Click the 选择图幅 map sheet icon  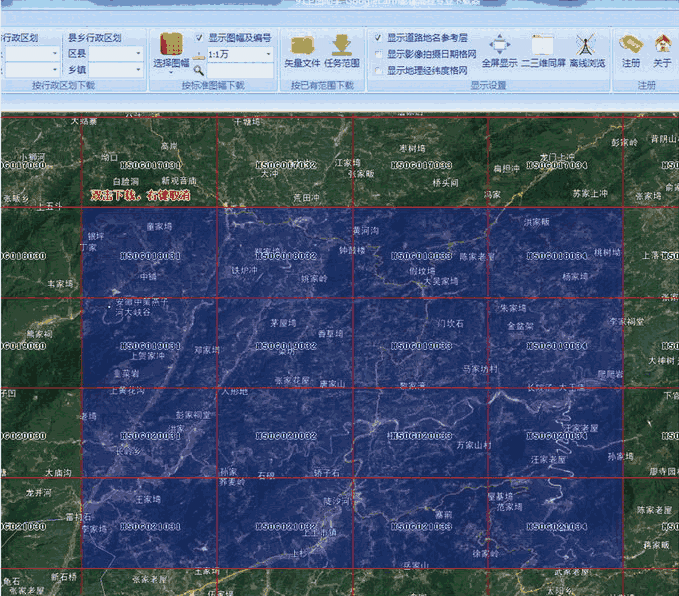coord(171,44)
